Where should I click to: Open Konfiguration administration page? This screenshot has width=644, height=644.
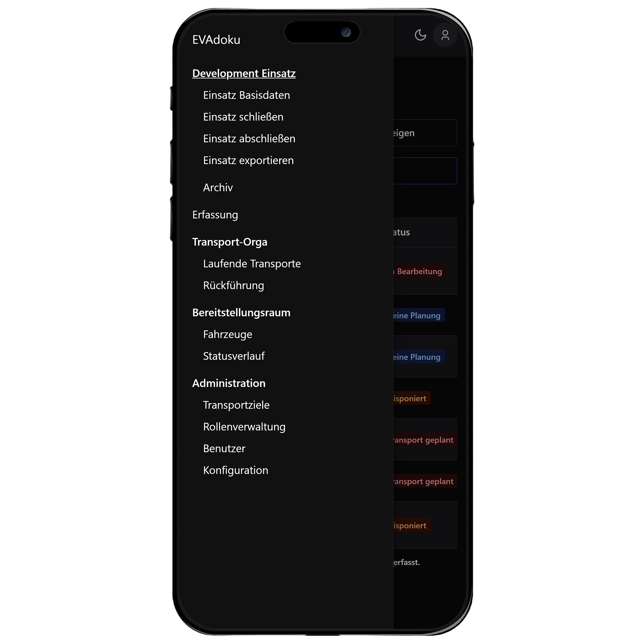(x=235, y=470)
